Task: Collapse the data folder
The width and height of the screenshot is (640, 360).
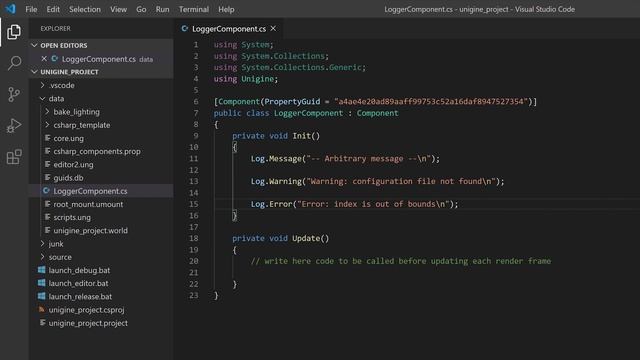Action: tap(42, 98)
